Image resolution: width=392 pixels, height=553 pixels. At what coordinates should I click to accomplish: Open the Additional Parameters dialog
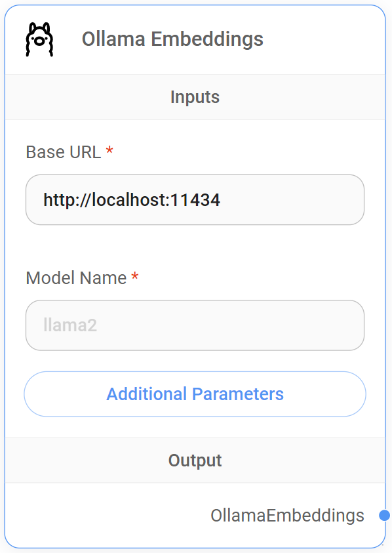(195, 394)
